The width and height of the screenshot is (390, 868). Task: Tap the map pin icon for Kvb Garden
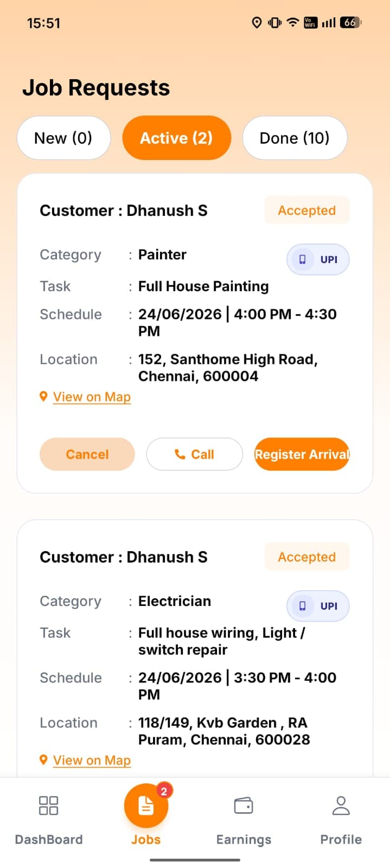pyautogui.click(x=43, y=760)
